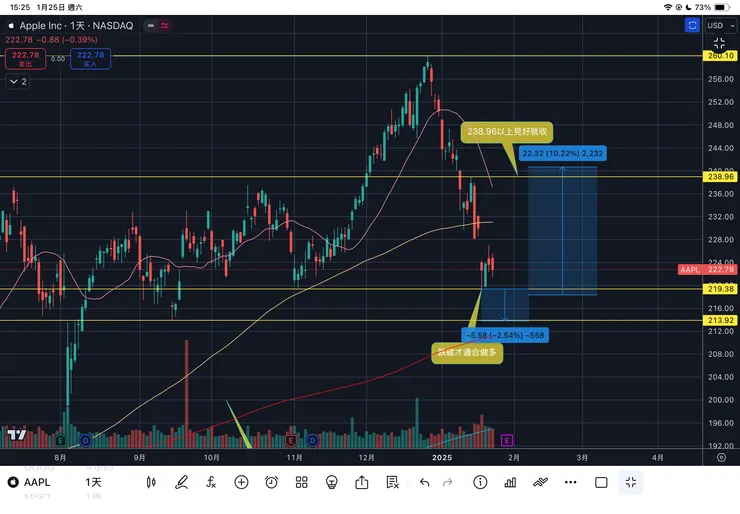Select the −5.58 (−2.54%) −558 measurement label
Screen dimensions: 740x514
(505, 335)
